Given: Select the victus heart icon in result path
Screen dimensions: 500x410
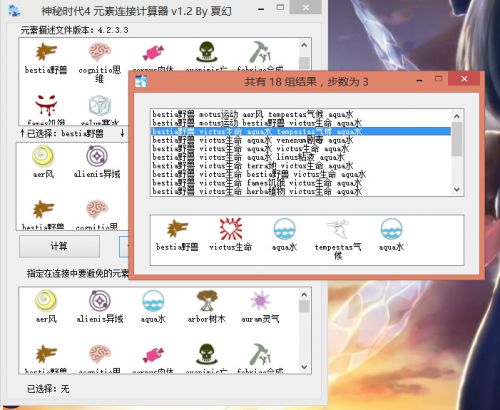Looking at the screenshot, I should click(x=230, y=229).
